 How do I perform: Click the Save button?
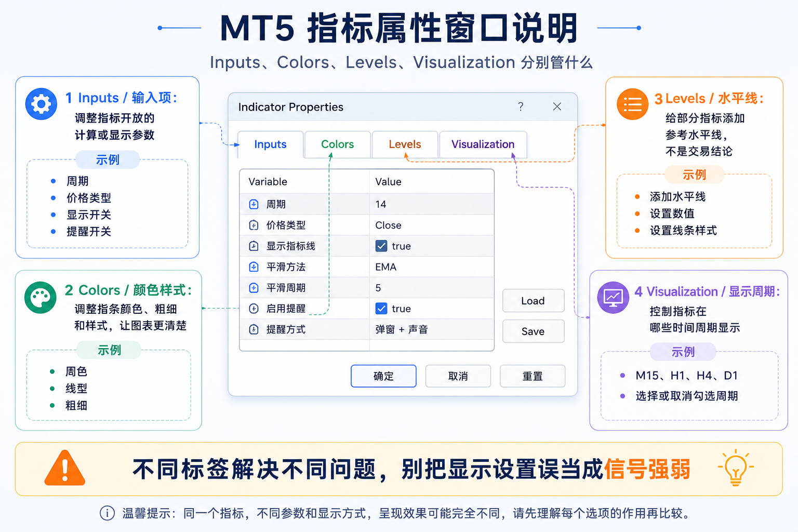pyautogui.click(x=533, y=331)
